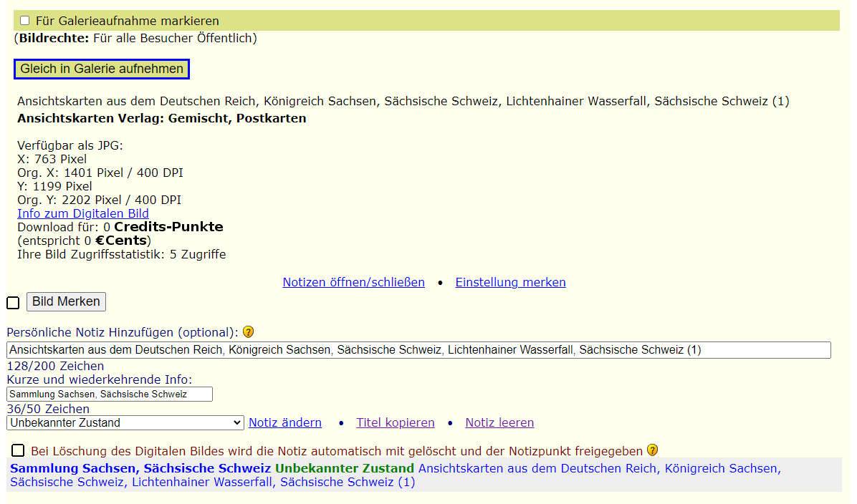
Task: Select the Titel kopieren link
Action: pyautogui.click(x=395, y=422)
